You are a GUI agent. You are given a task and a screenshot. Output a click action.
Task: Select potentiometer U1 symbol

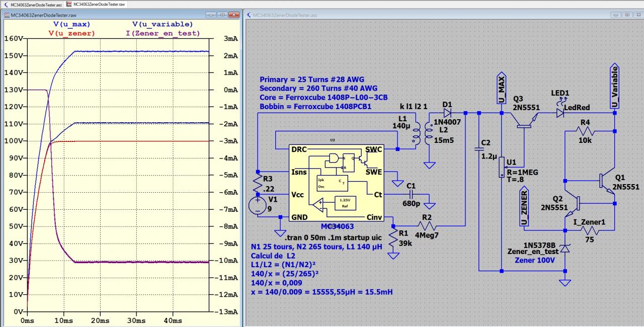point(501,167)
